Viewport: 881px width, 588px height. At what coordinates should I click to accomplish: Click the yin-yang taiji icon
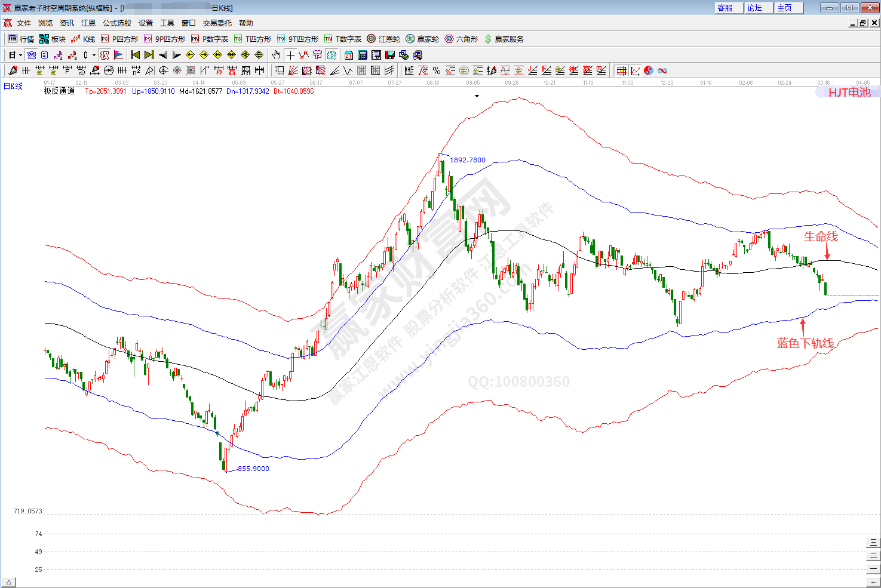[x=649, y=70]
